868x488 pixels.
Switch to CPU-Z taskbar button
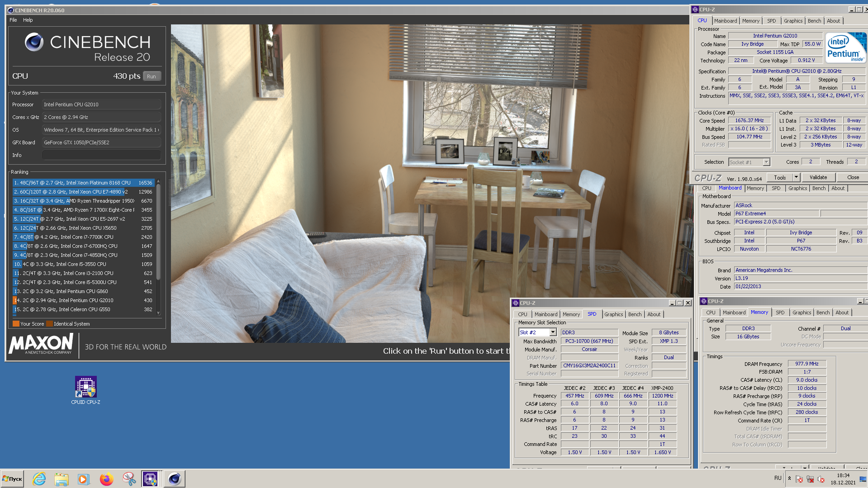150,479
